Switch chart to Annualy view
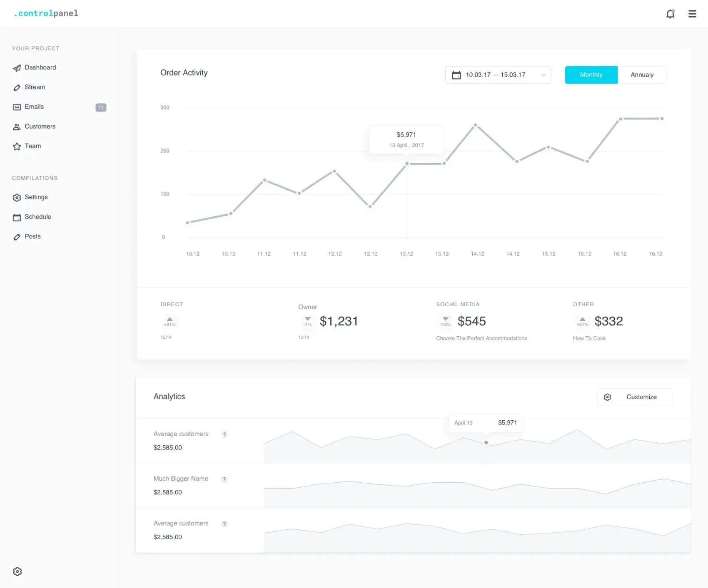This screenshot has width=708, height=588. pos(642,75)
